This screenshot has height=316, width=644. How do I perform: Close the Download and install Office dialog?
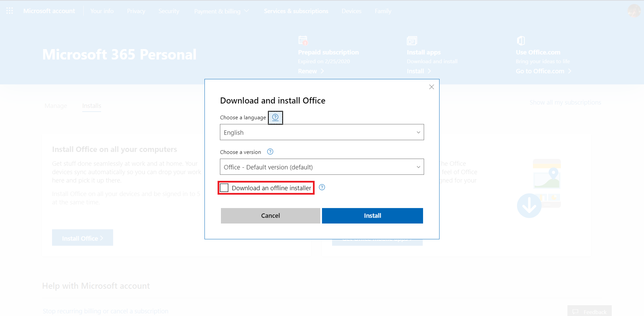pos(431,87)
